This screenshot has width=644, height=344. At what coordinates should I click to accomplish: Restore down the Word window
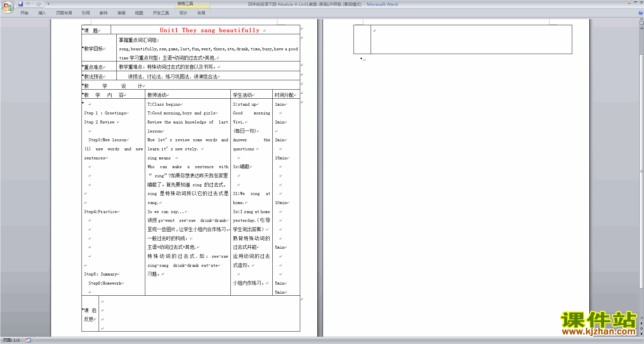pos(635,3)
